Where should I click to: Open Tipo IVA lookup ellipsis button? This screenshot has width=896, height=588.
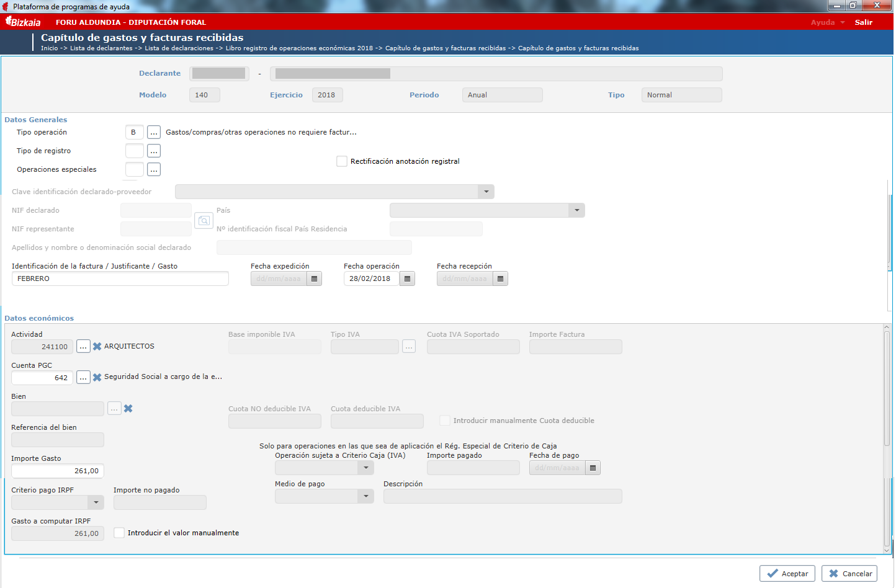tap(409, 347)
